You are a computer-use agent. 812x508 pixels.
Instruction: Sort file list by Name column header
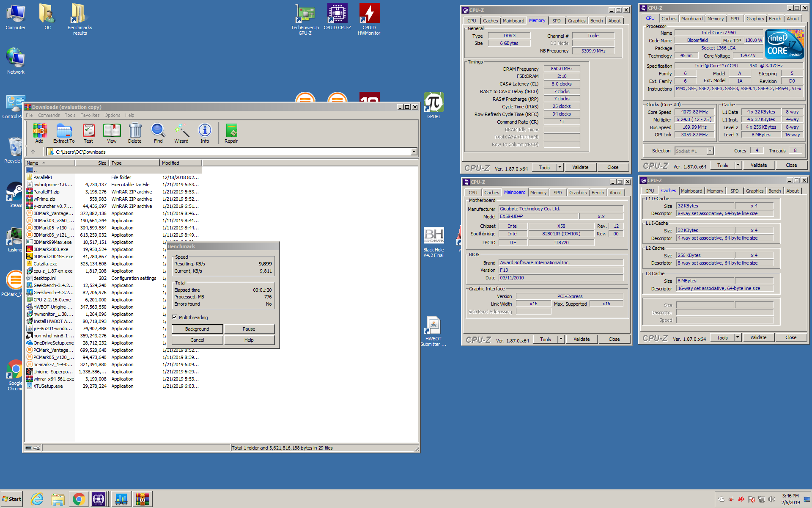pyautogui.click(x=49, y=163)
